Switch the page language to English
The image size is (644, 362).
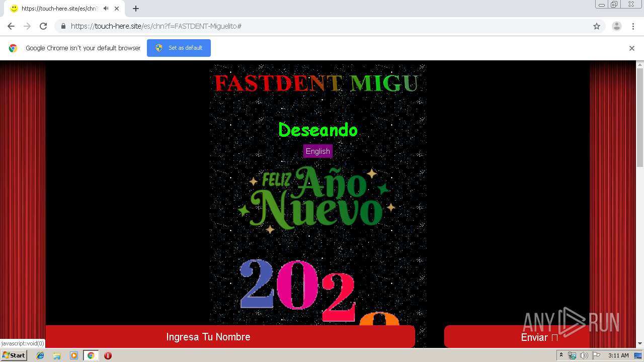point(318,151)
